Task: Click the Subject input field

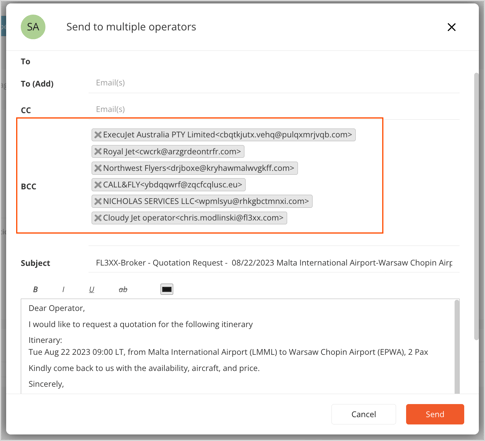Action: [274, 263]
